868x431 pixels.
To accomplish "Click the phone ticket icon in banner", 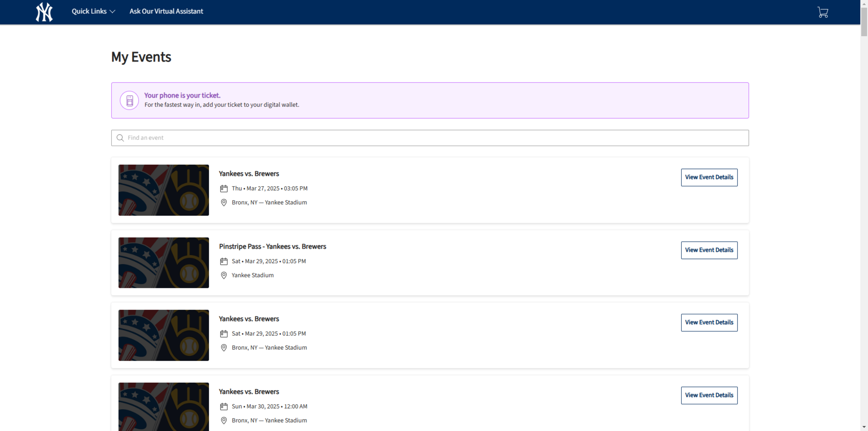I will click(x=129, y=101).
